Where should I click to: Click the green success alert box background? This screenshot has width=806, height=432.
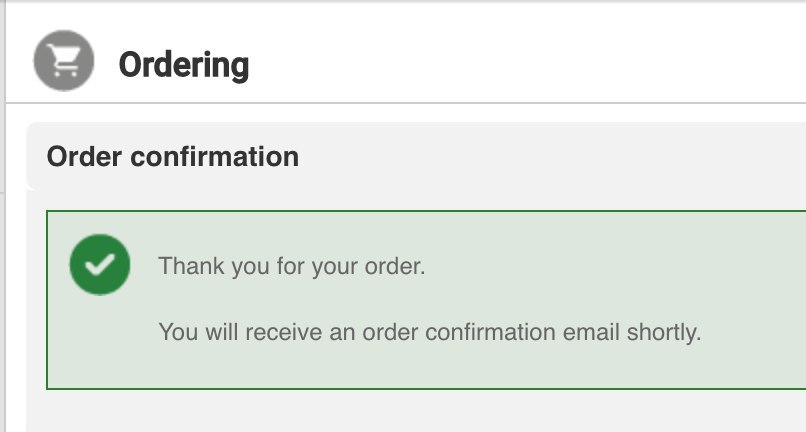pyautogui.click(x=600, y=280)
